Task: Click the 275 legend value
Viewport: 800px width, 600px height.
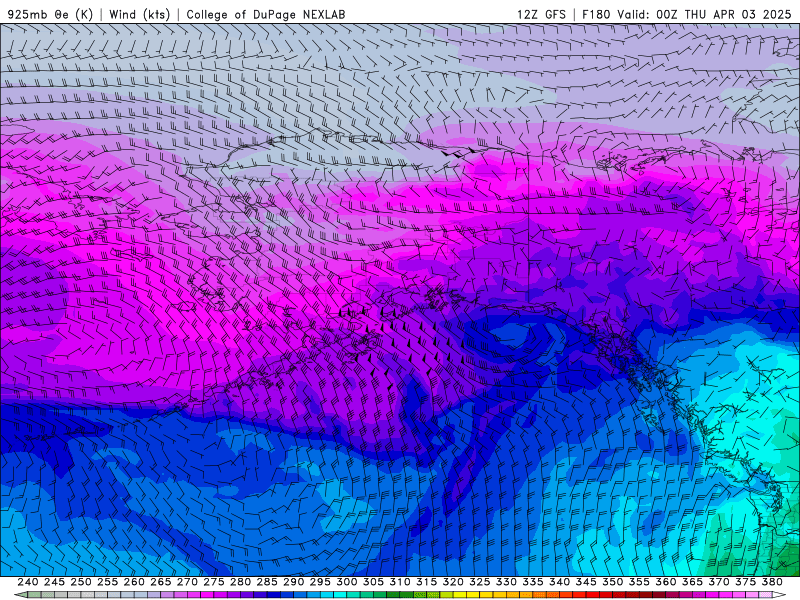Action: point(214,582)
